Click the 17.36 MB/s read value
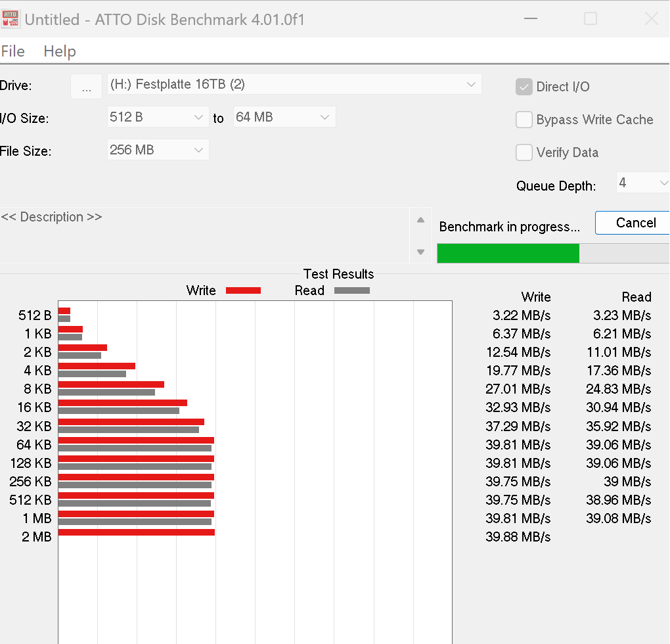The image size is (670, 644). 619,371
